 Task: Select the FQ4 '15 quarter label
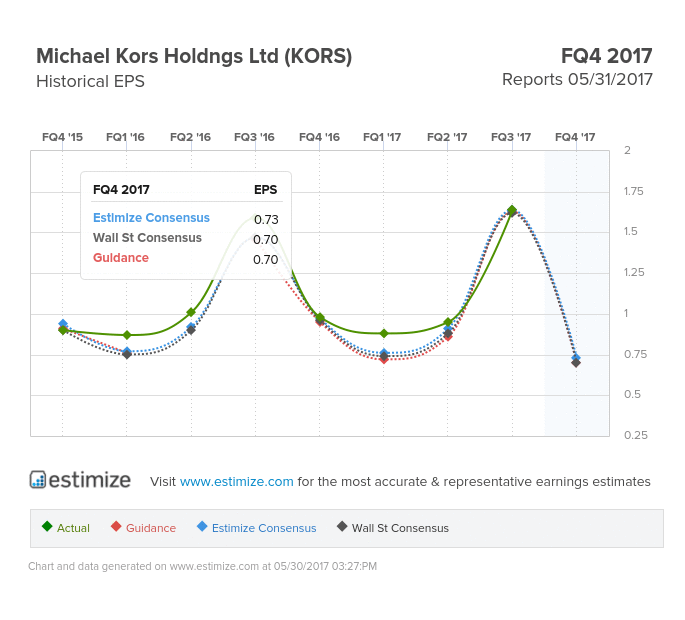[62, 137]
